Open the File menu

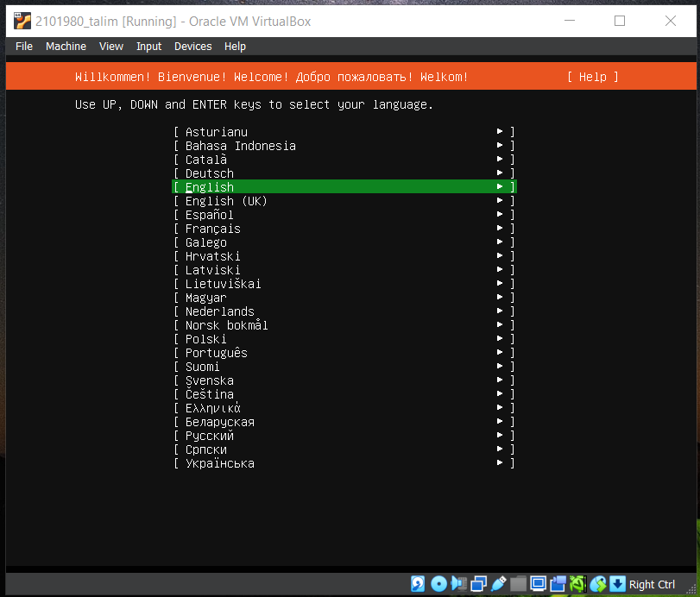(x=24, y=47)
